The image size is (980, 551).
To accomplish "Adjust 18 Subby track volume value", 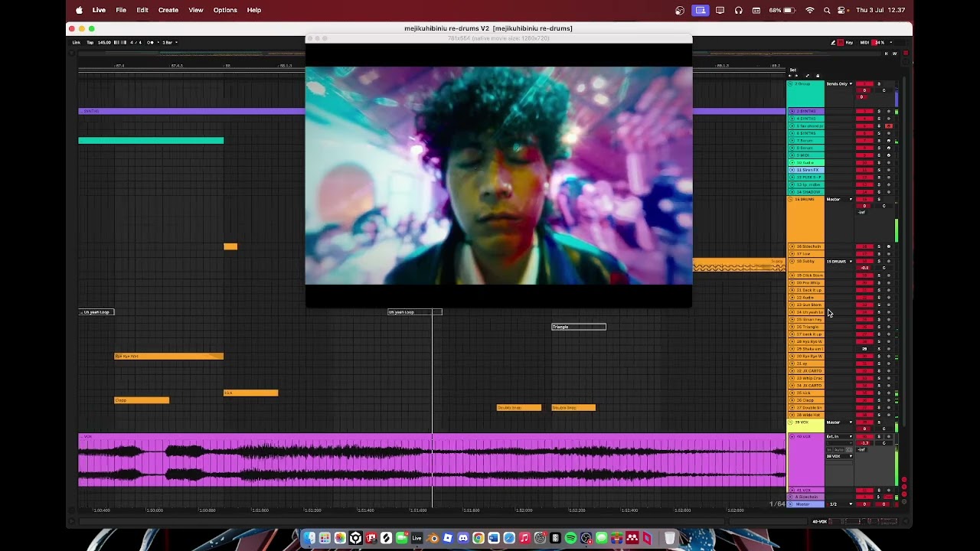I will [x=865, y=268].
